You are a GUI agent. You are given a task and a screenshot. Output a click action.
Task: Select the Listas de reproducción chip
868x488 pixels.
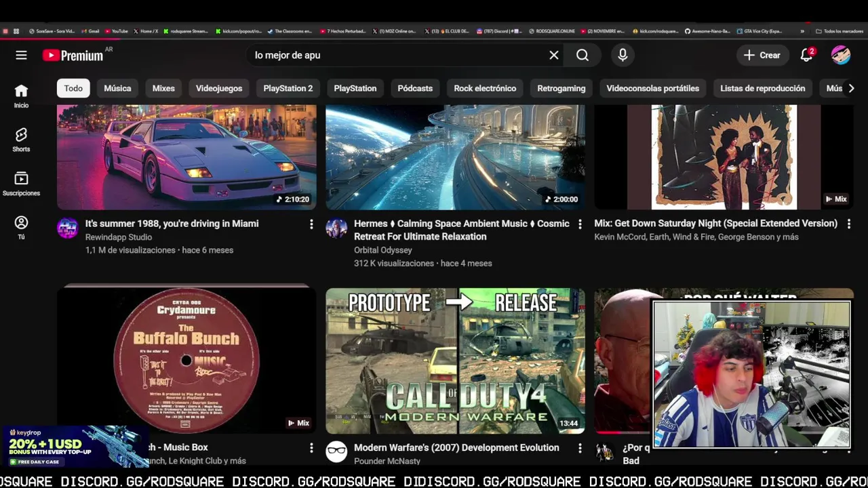[x=763, y=88]
